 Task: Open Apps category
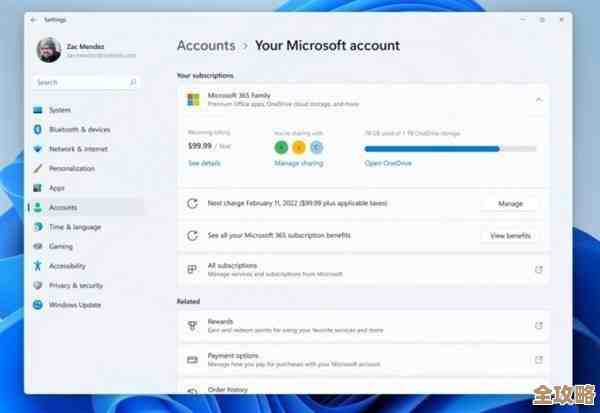point(86,188)
